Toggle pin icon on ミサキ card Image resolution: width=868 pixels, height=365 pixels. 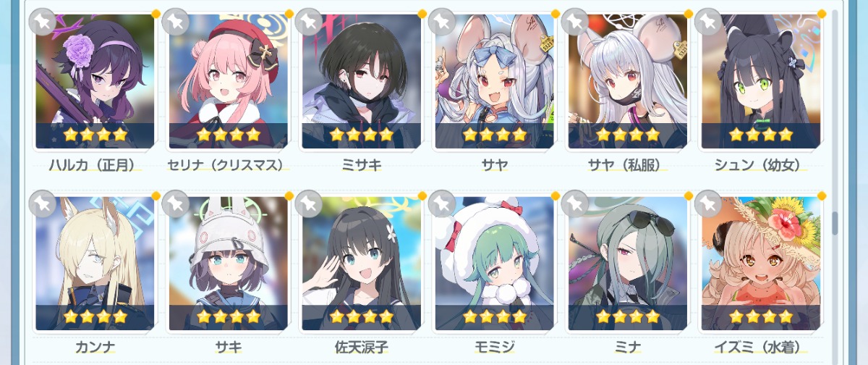tap(309, 22)
